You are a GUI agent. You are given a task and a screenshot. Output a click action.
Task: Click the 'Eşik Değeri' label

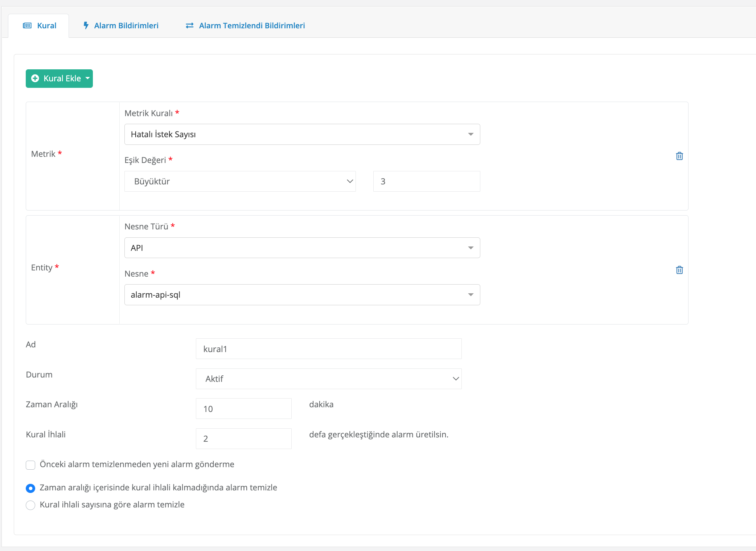click(x=145, y=160)
